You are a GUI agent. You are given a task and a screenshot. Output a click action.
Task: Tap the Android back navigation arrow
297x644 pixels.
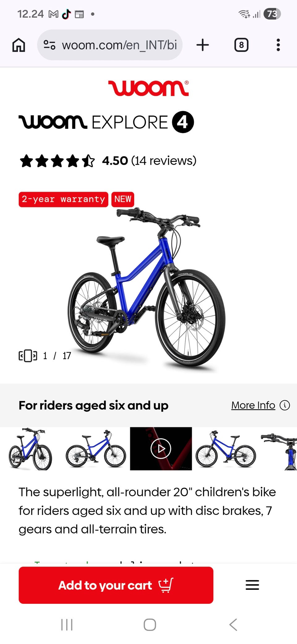tap(233, 624)
